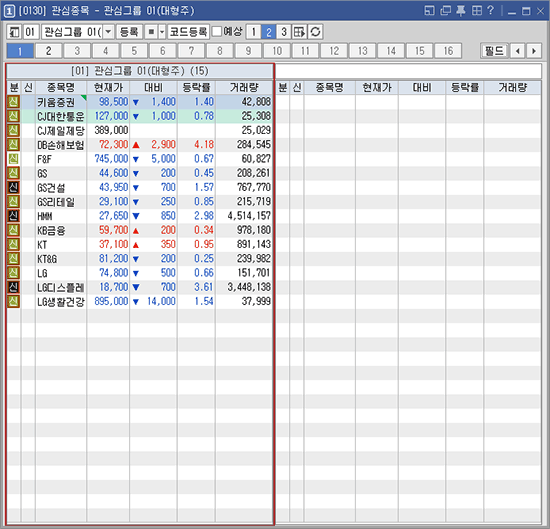Click the scroll-right arrow next to 필드
The height and width of the screenshot is (529, 550).
pyautogui.click(x=534, y=51)
